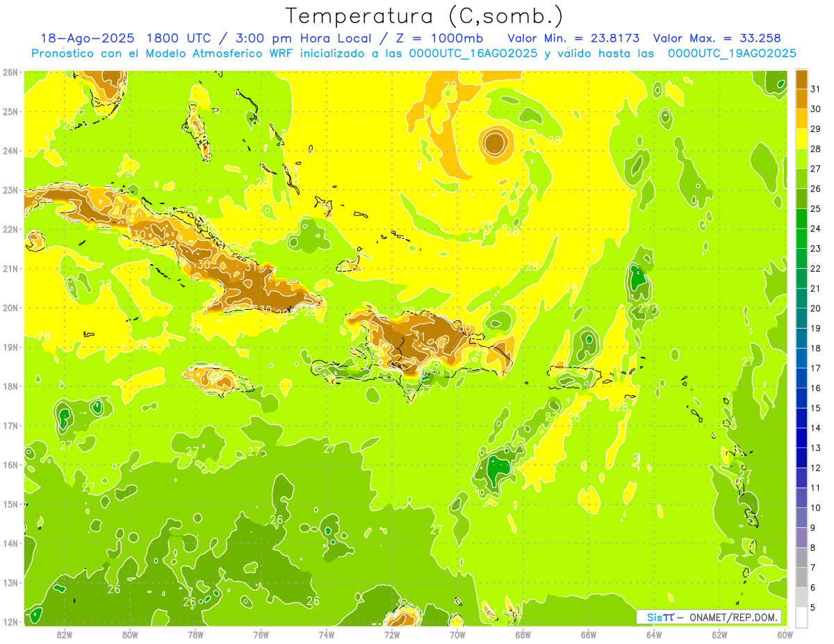Click the 78W longitude axis label
Image resolution: width=834 pixels, height=644 pixels.
(x=195, y=634)
